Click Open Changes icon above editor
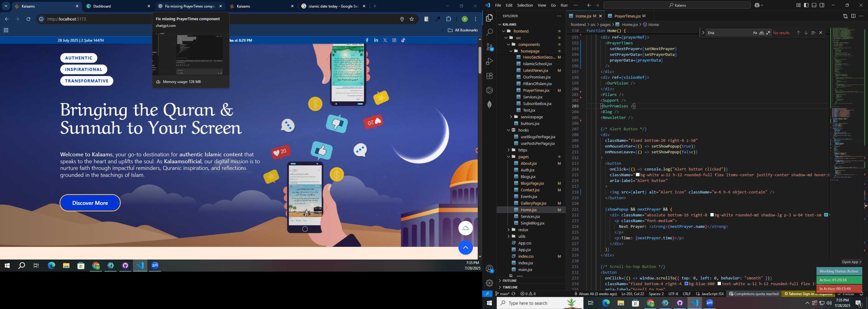The image size is (868, 309). (845, 16)
